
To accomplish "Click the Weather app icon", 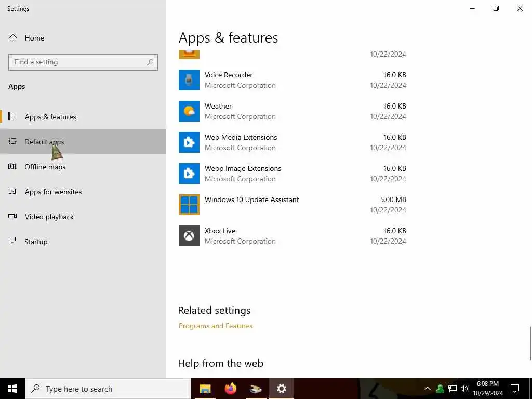I will [189, 111].
